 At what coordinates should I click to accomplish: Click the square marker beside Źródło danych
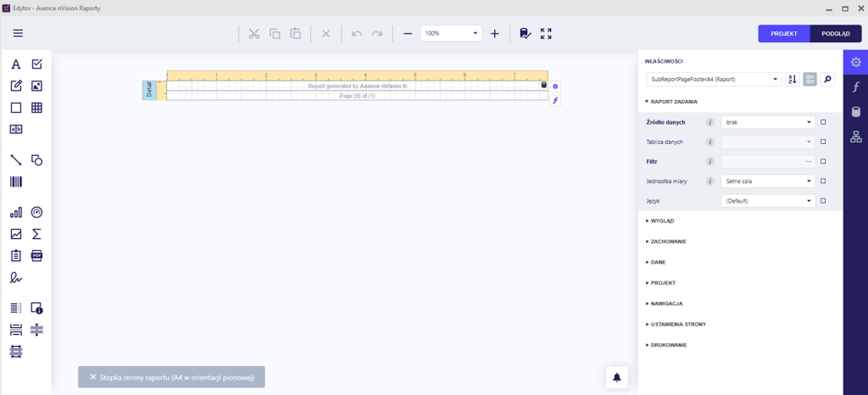tap(823, 122)
